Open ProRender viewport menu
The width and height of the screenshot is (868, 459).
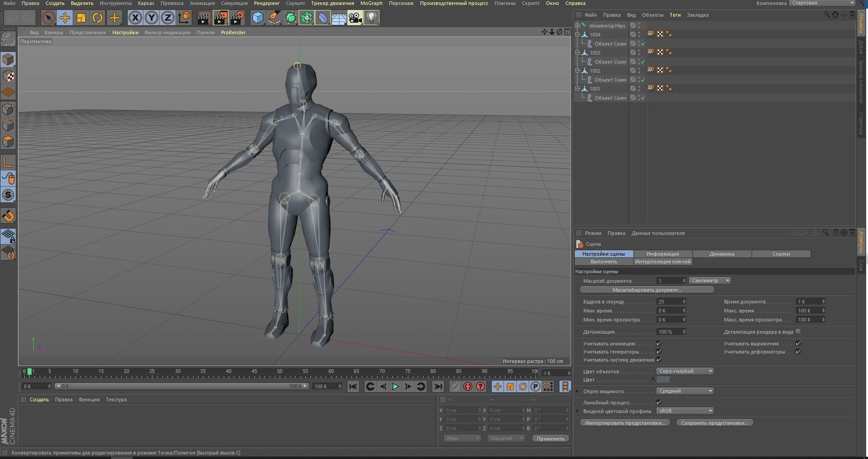tap(233, 32)
